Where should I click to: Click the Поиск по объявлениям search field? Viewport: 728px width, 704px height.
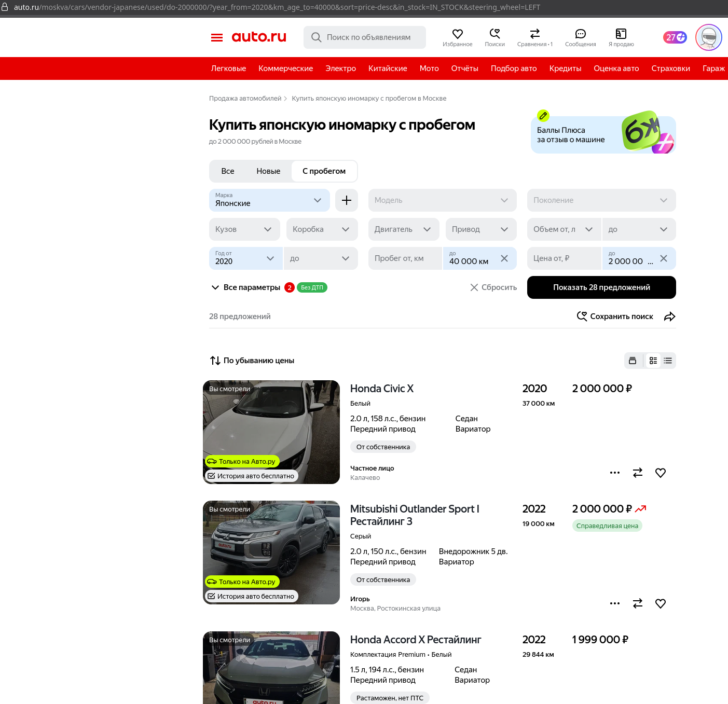(x=365, y=37)
